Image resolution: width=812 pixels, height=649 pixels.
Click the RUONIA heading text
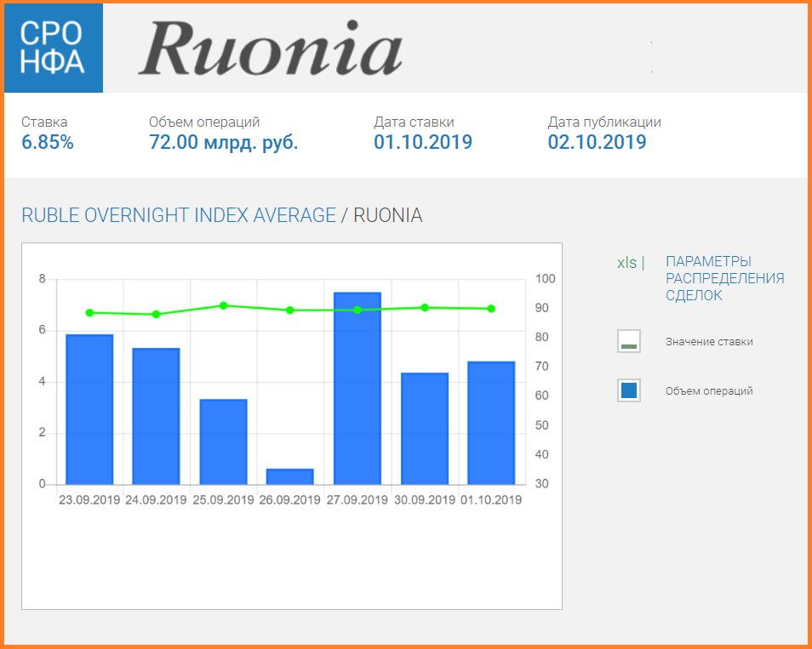tap(388, 215)
